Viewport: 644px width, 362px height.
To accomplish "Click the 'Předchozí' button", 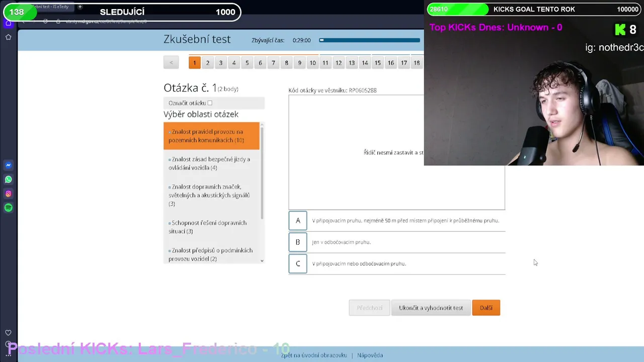I will click(369, 308).
